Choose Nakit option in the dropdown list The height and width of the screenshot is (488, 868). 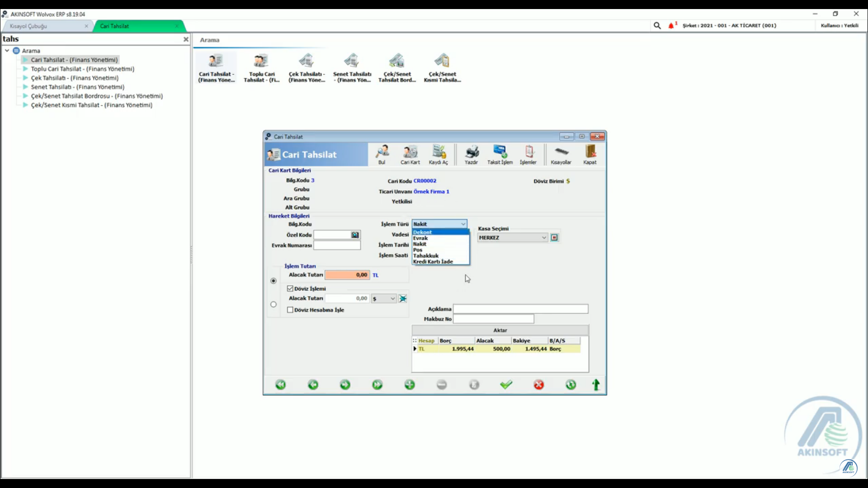pyautogui.click(x=440, y=244)
